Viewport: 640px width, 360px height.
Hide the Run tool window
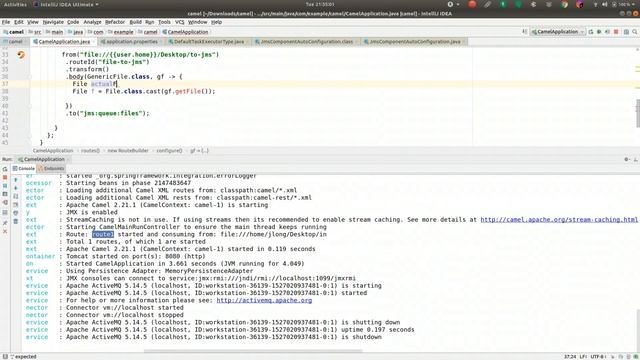tap(636, 160)
